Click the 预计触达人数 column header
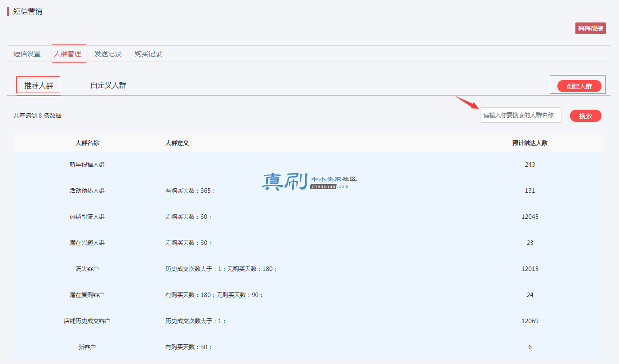 pyautogui.click(x=530, y=143)
